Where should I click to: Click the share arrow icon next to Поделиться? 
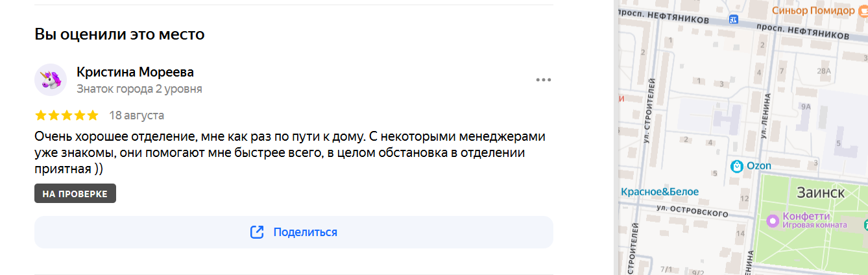coord(257,232)
